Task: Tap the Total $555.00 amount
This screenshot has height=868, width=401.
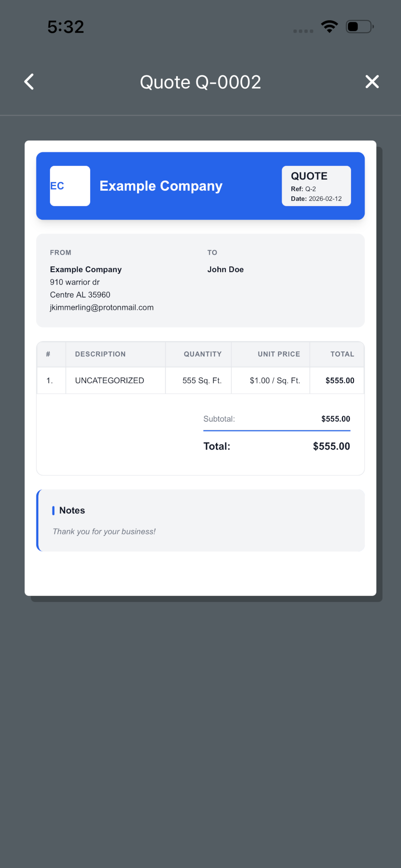Action: 332,446
